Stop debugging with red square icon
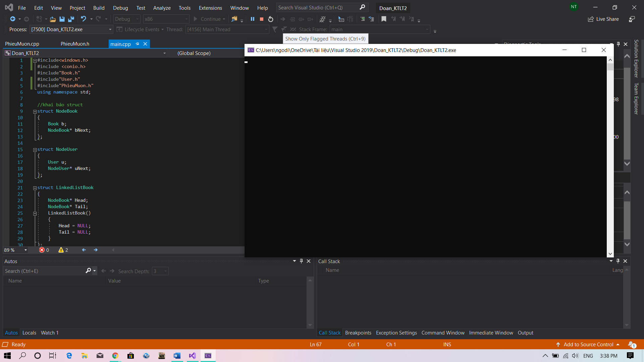This screenshot has height=362, width=644. 262,19
